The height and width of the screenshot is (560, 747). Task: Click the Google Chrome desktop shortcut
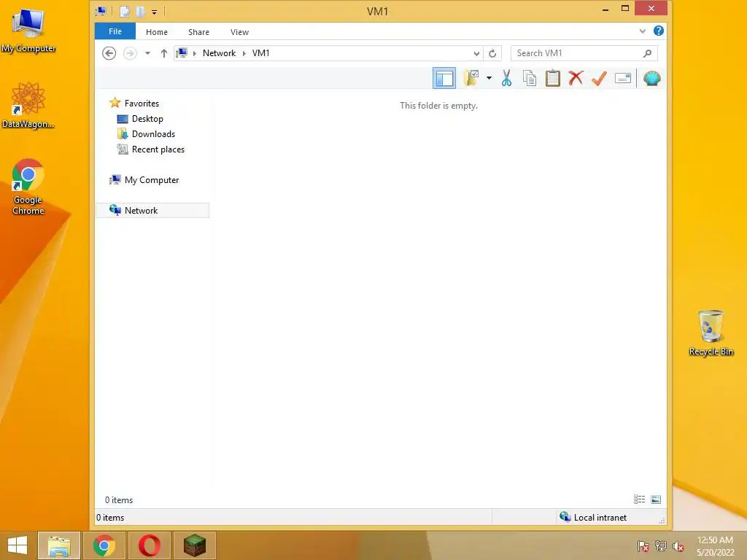click(x=28, y=187)
